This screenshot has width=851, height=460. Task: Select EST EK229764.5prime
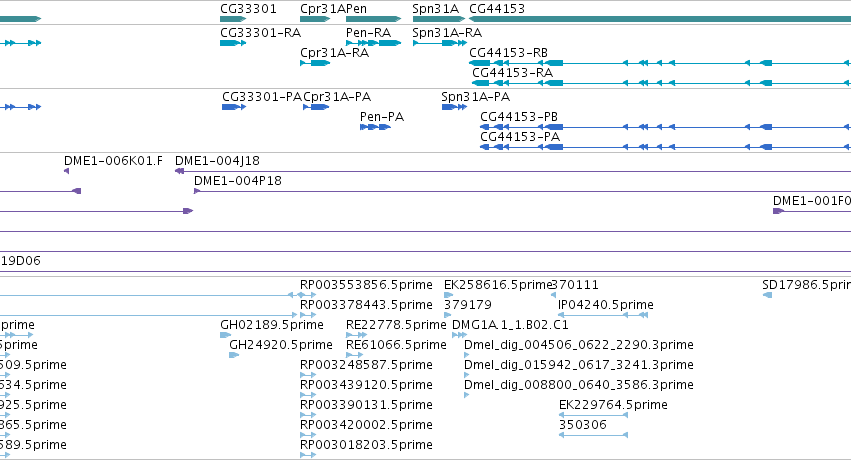pyautogui.click(x=613, y=405)
